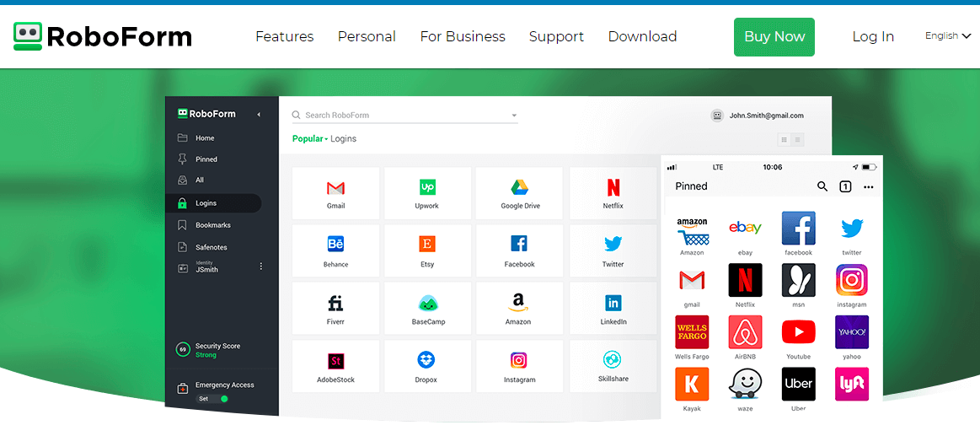The height and width of the screenshot is (436, 980).
Task: Click the RoboForm logo in the header
Action: click(103, 37)
